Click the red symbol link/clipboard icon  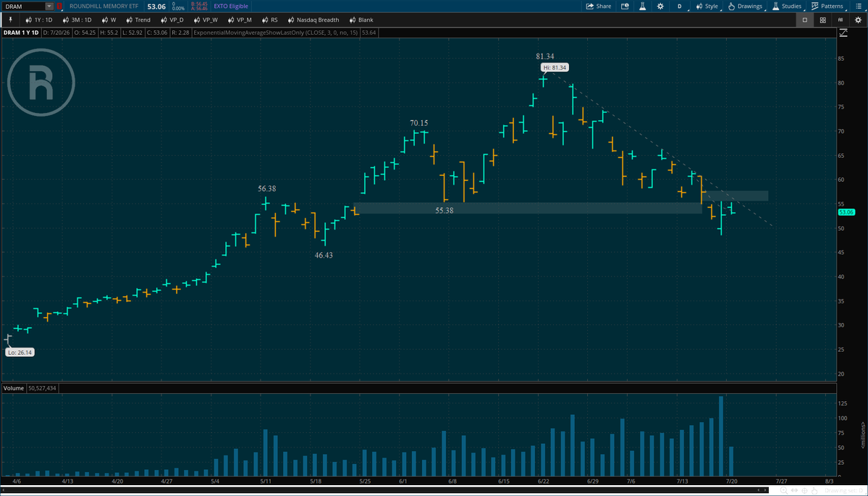(60, 6)
